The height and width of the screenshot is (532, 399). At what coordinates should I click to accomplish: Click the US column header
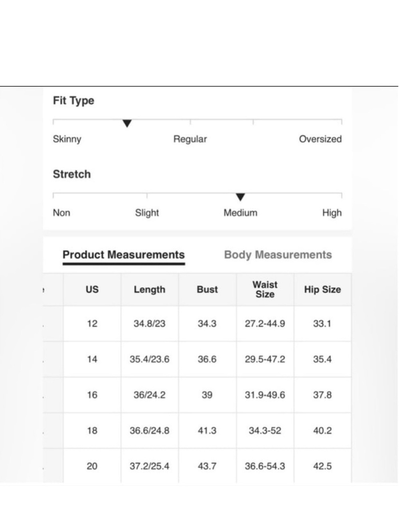coord(92,290)
